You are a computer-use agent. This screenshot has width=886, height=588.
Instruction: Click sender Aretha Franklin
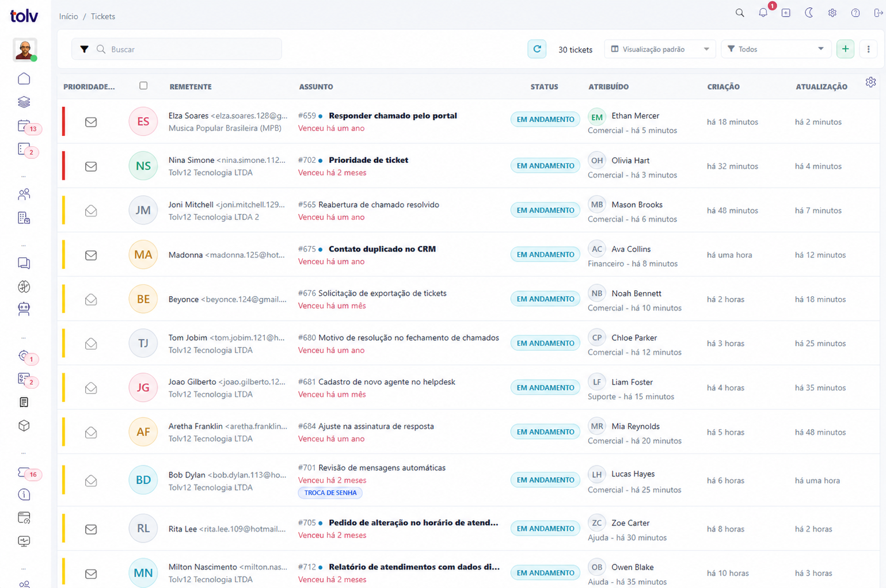click(x=195, y=426)
